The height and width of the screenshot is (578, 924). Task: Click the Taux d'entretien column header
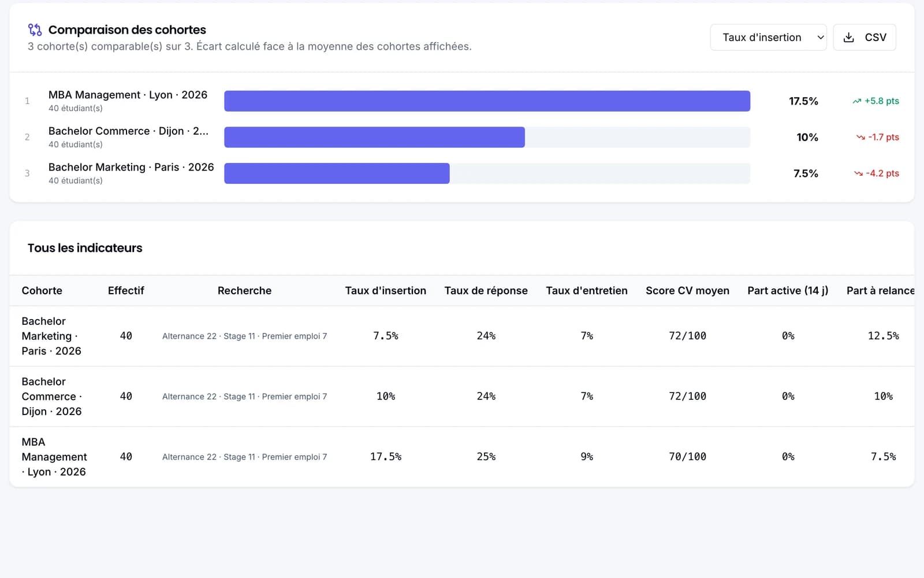tap(587, 291)
